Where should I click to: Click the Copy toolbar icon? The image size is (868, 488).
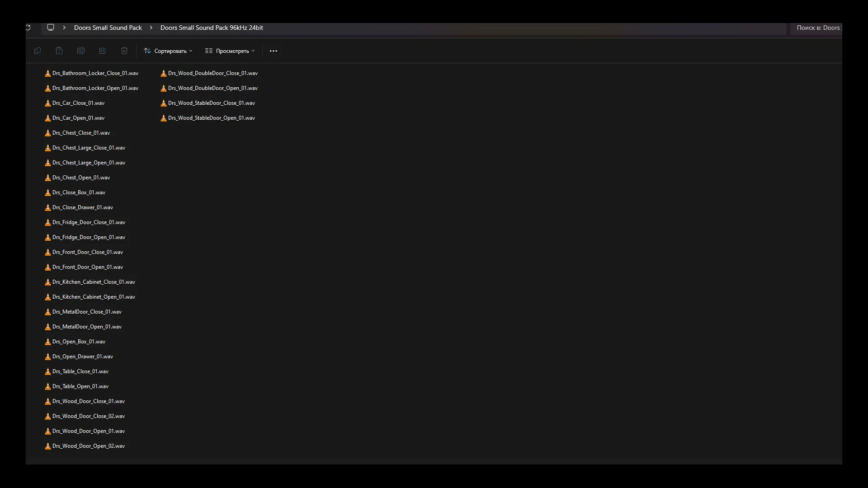38,51
